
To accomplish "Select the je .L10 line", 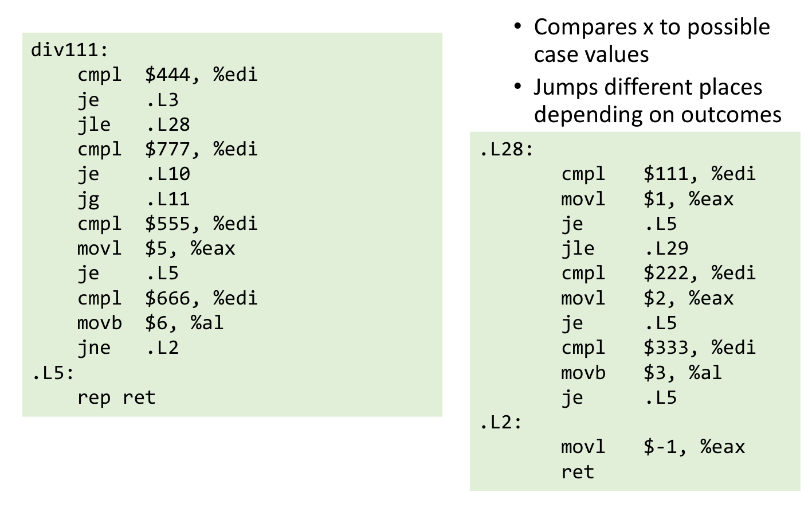I will pos(134,174).
